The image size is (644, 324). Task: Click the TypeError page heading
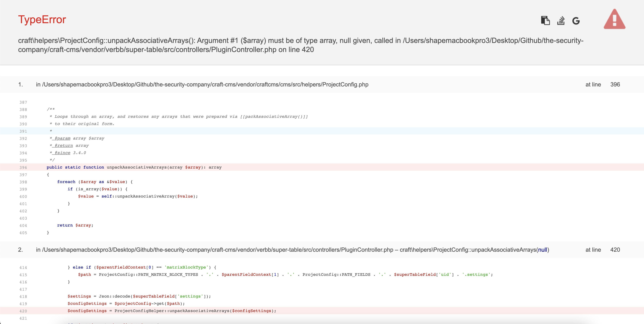[x=42, y=20]
